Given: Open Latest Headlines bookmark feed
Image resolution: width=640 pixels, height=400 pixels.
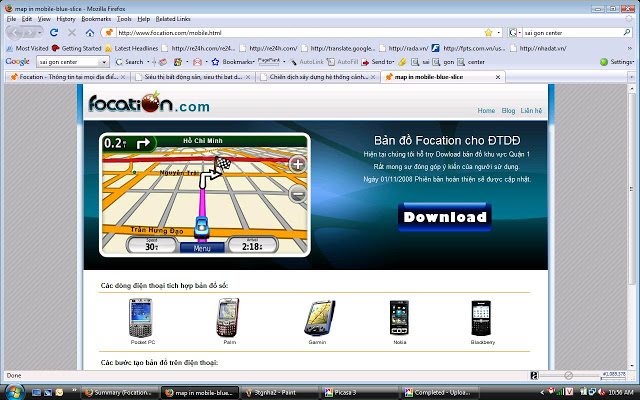Looking at the screenshot, I should click(x=131, y=48).
